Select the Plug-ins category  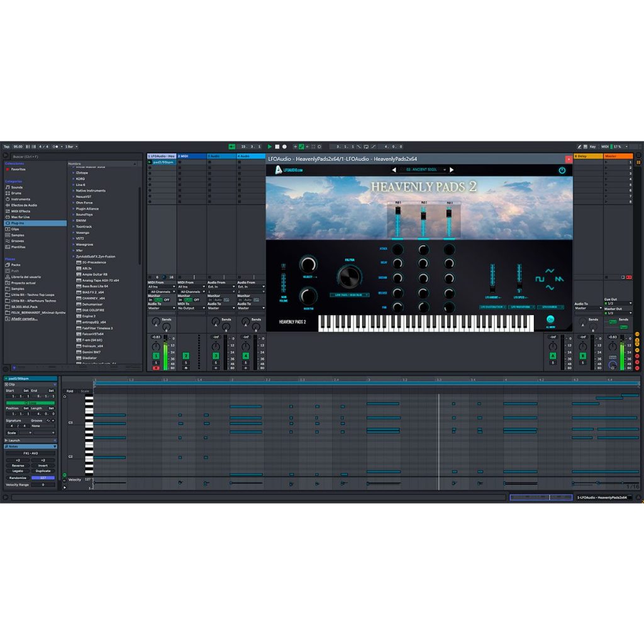pos(35,223)
